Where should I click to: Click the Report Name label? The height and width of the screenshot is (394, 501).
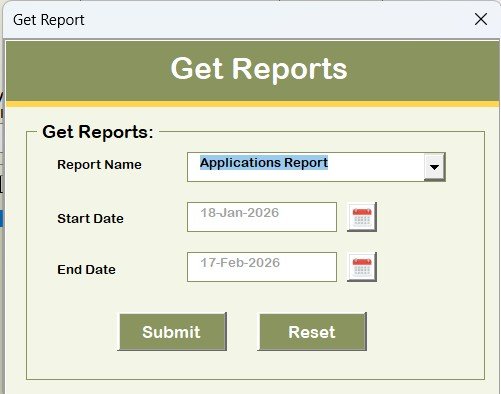point(99,165)
